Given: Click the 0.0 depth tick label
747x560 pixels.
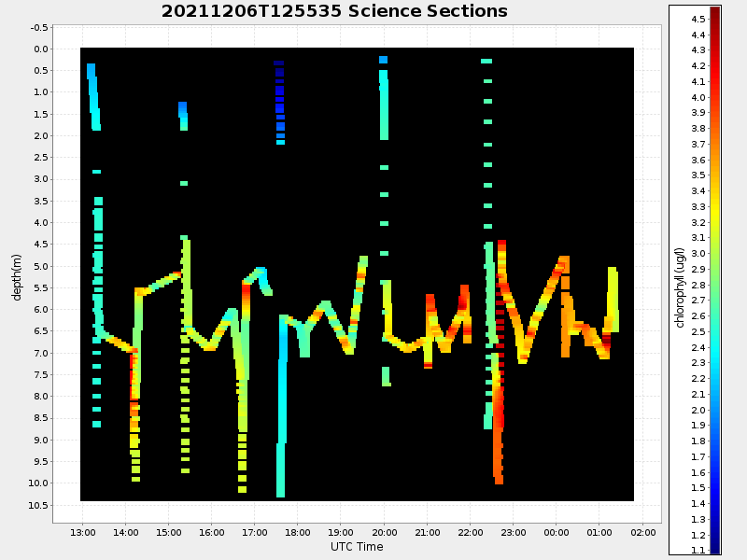Looking at the screenshot, I should 41,49.
